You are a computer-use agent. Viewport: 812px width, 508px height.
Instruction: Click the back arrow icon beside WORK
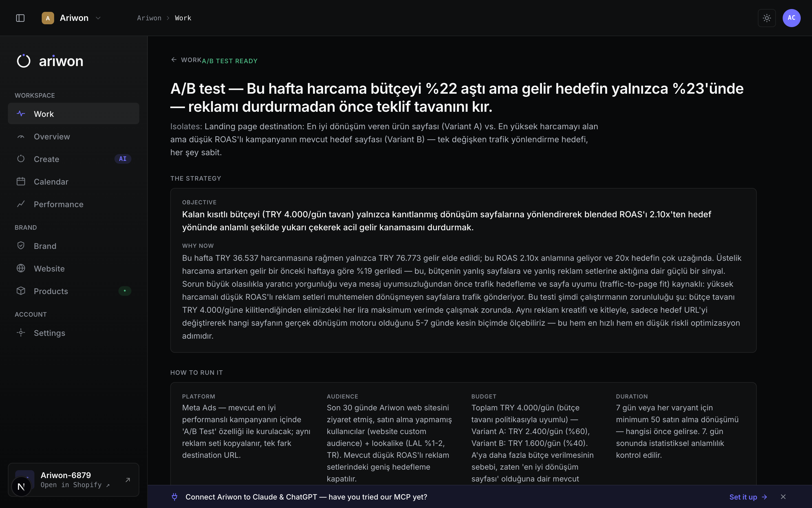click(174, 60)
